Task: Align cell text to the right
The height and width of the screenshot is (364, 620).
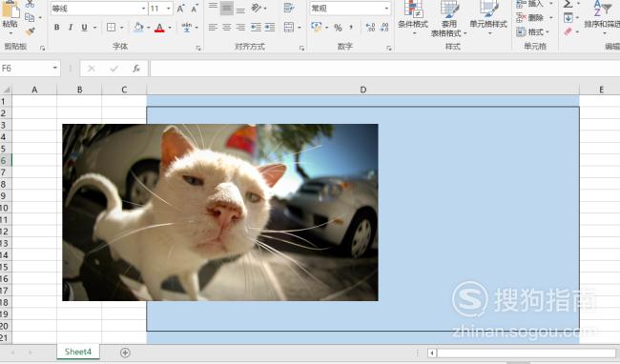Action: (x=240, y=28)
